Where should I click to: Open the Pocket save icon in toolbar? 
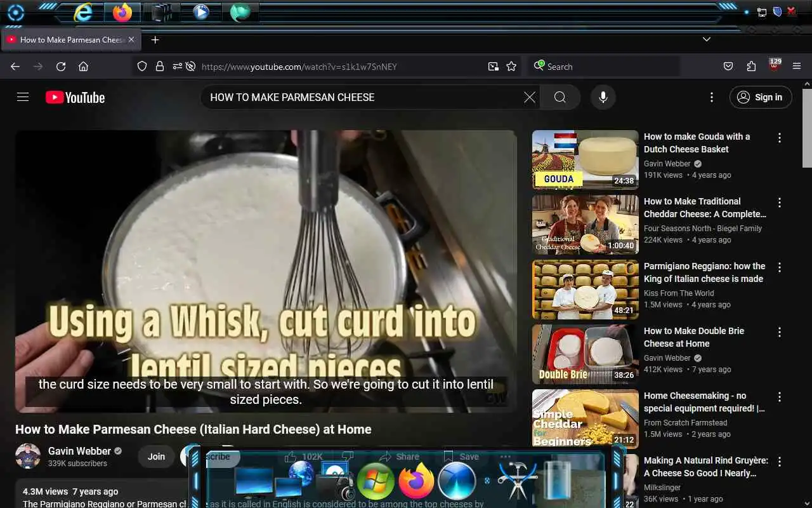click(x=728, y=67)
